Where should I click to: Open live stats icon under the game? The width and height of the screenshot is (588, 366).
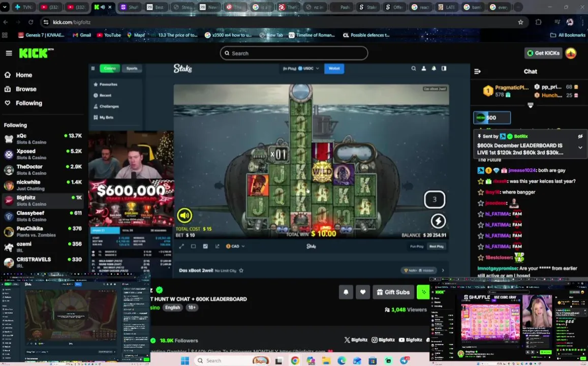point(205,247)
